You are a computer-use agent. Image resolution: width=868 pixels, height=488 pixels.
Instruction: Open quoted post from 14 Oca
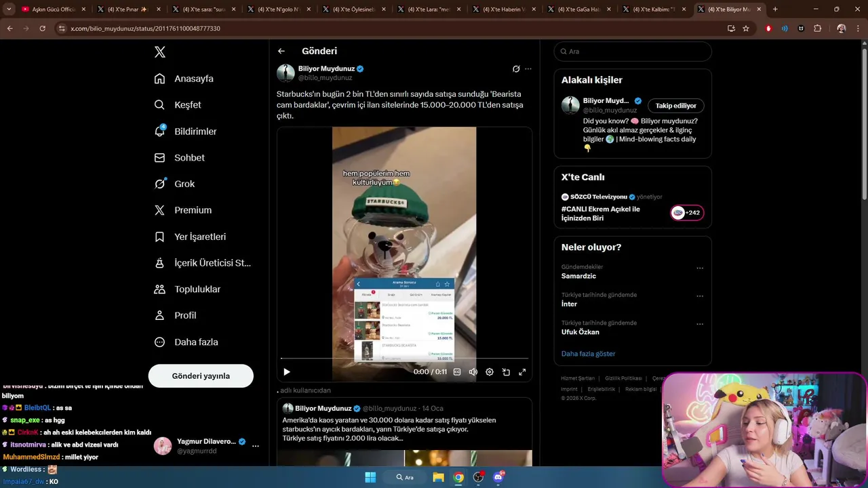[x=404, y=432]
